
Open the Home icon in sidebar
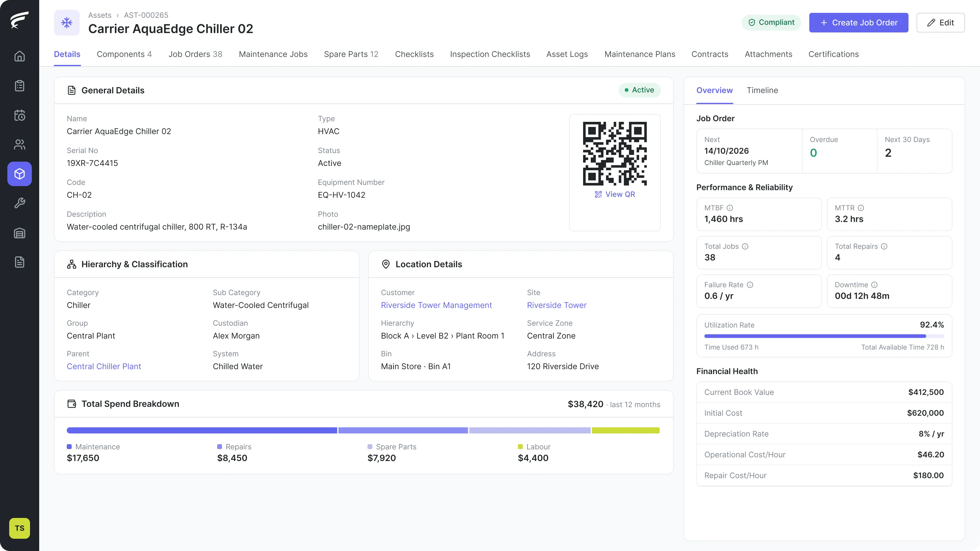pyautogui.click(x=19, y=56)
